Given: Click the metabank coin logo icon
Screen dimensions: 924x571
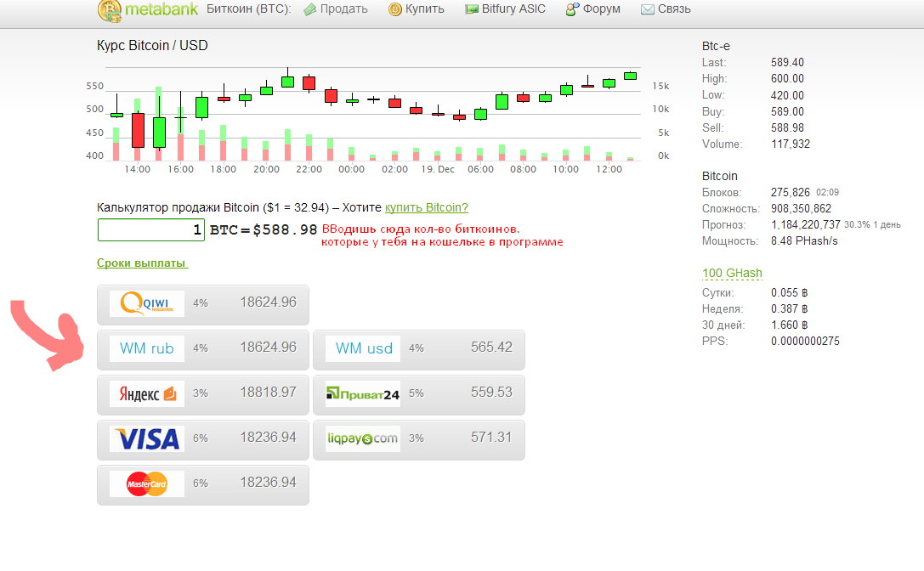Looking at the screenshot, I should (x=110, y=10).
